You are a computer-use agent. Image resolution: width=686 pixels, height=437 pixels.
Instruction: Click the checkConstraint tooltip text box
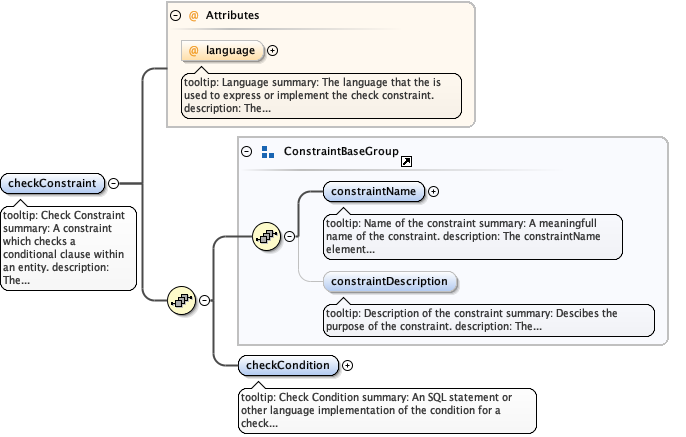pyautogui.click(x=68, y=247)
